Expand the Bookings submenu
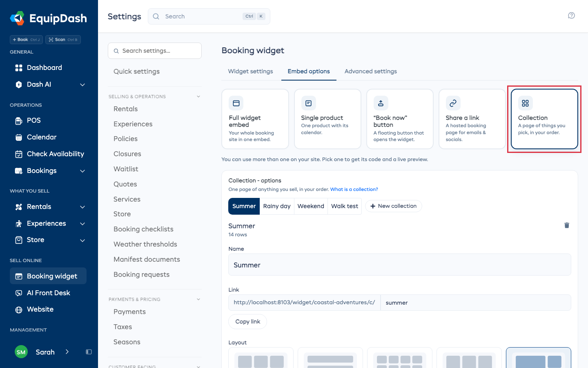588x368 pixels. 82,171
